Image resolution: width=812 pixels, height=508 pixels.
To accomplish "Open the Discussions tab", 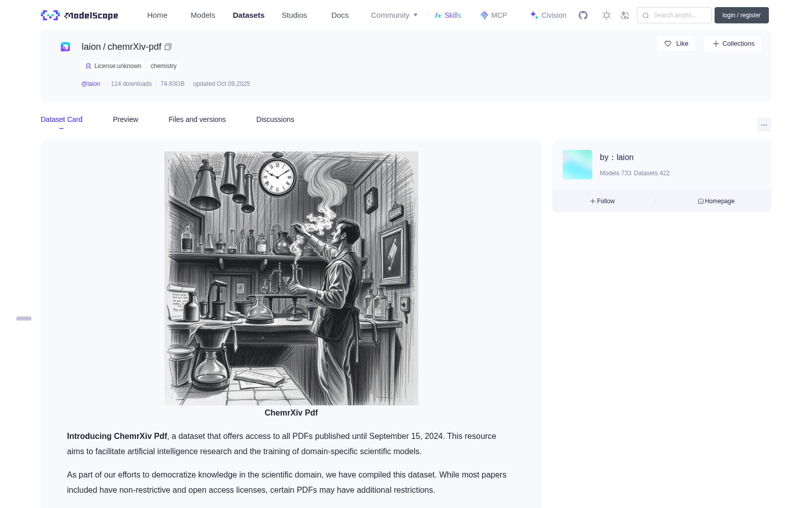I will pos(275,119).
